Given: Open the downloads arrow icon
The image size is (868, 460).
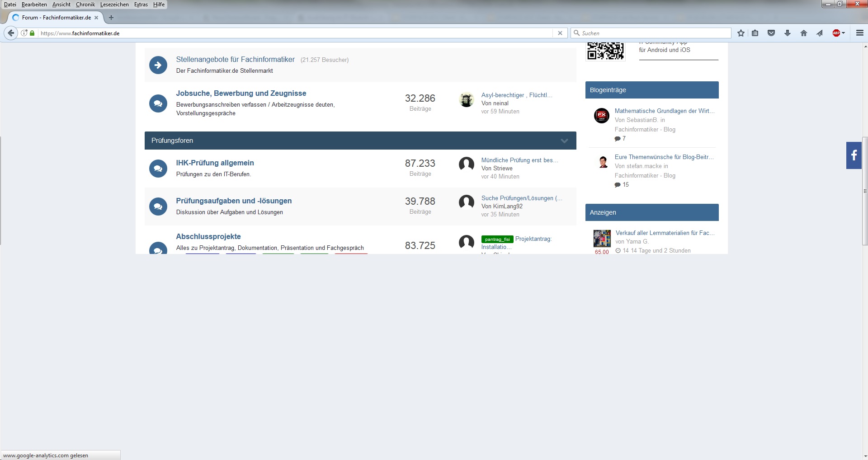Looking at the screenshot, I should (x=788, y=33).
